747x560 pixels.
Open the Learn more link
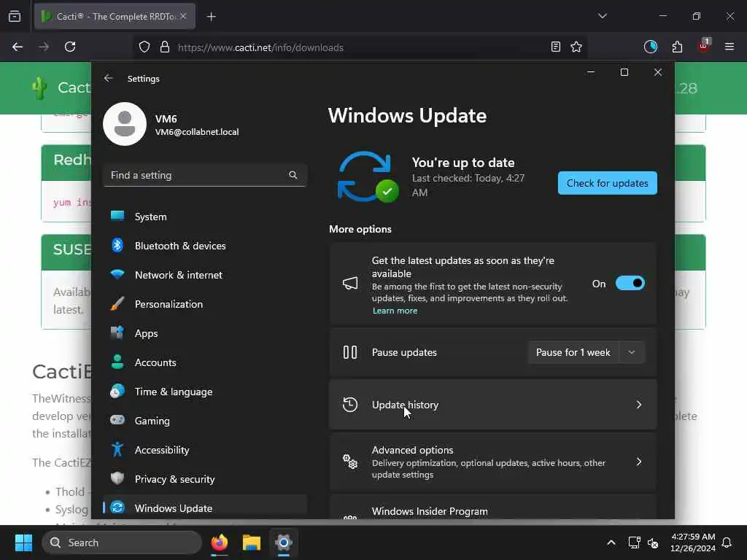click(x=395, y=311)
